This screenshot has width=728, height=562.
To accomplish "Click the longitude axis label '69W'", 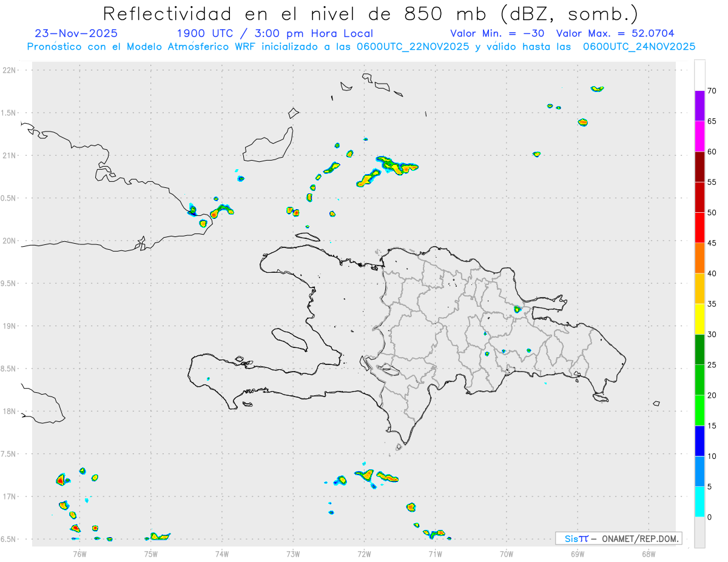I will [578, 553].
